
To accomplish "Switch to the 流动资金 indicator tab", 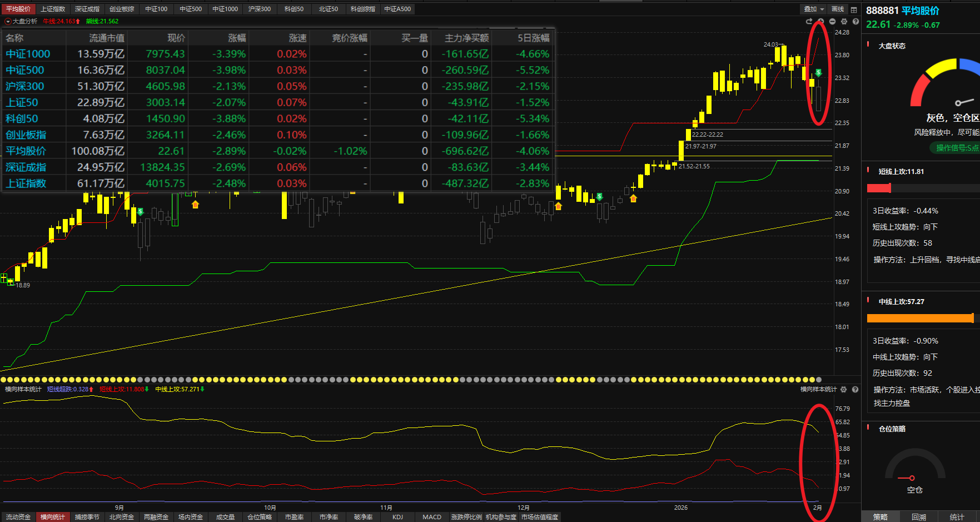I will [18, 517].
